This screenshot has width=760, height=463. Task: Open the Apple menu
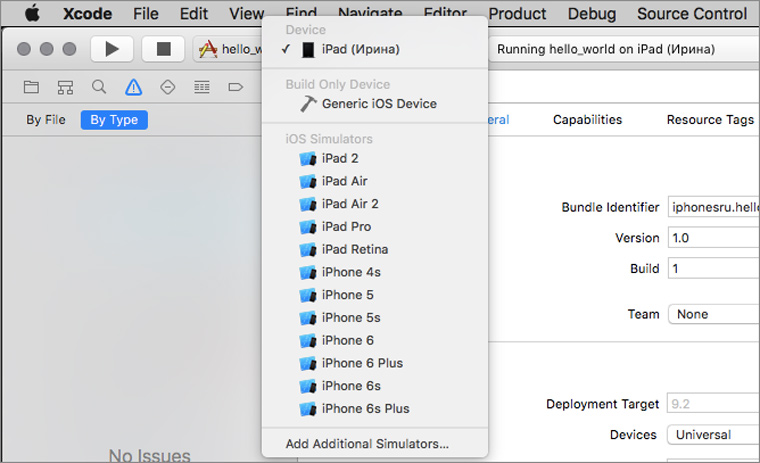click(32, 13)
